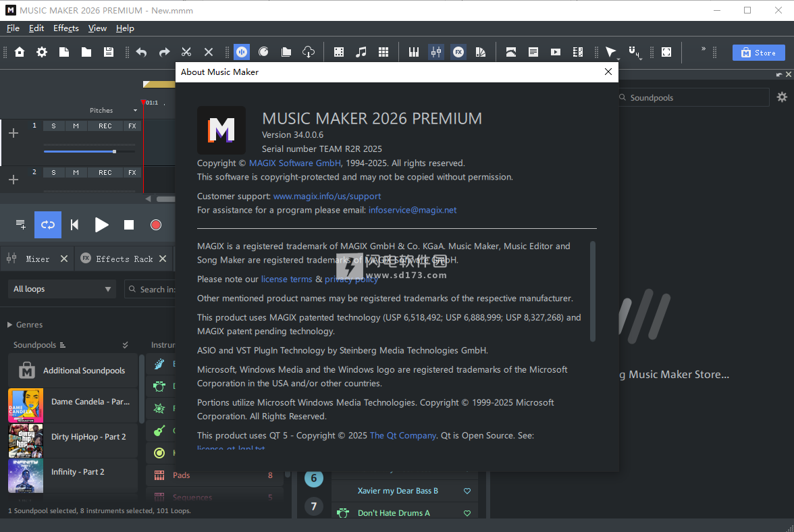The image size is (794, 532).
Task: Click the stacked files icon in the toolbar
Action: pyautogui.click(x=286, y=52)
